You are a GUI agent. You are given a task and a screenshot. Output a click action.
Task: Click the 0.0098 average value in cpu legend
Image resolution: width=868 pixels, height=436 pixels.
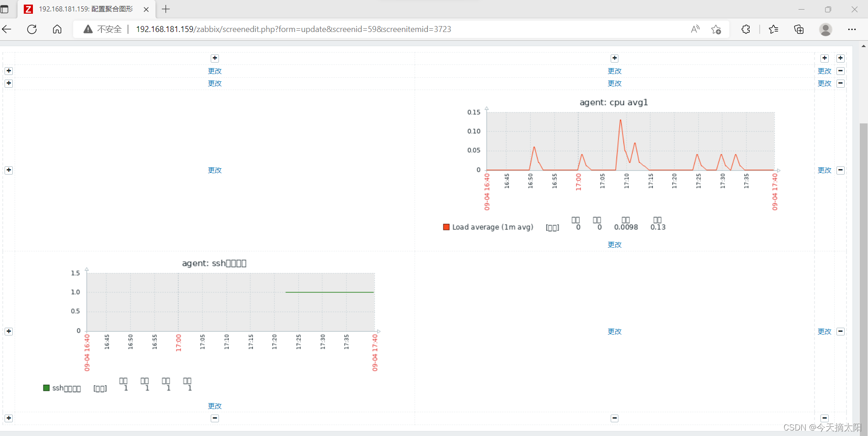click(626, 227)
